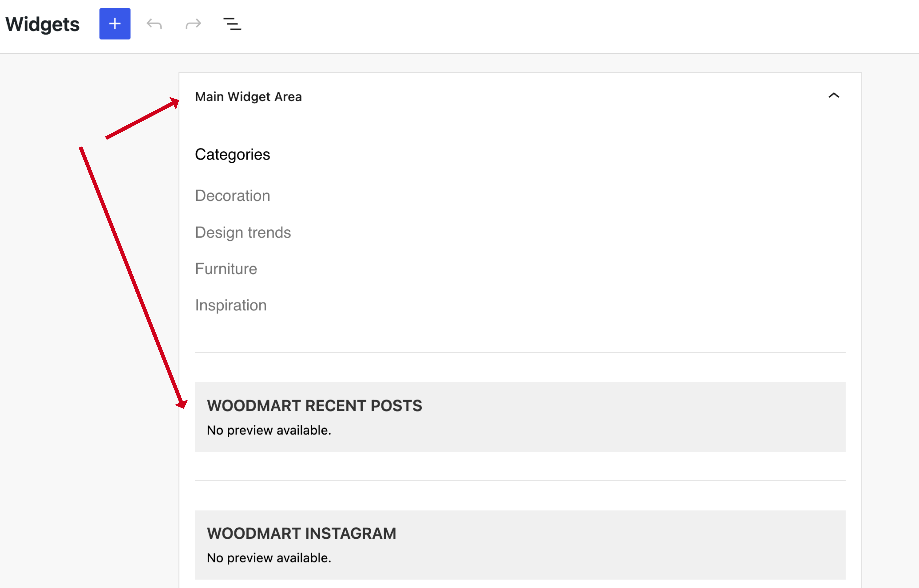This screenshot has width=919, height=588.
Task: Select the Categories heading
Action: [232, 155]
